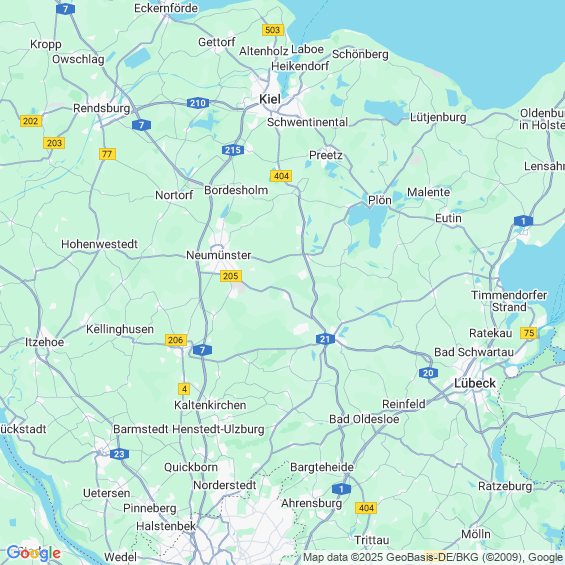Click the A215 motorway shield
This screenshot has width=565, height=565.
coord(233,150)
